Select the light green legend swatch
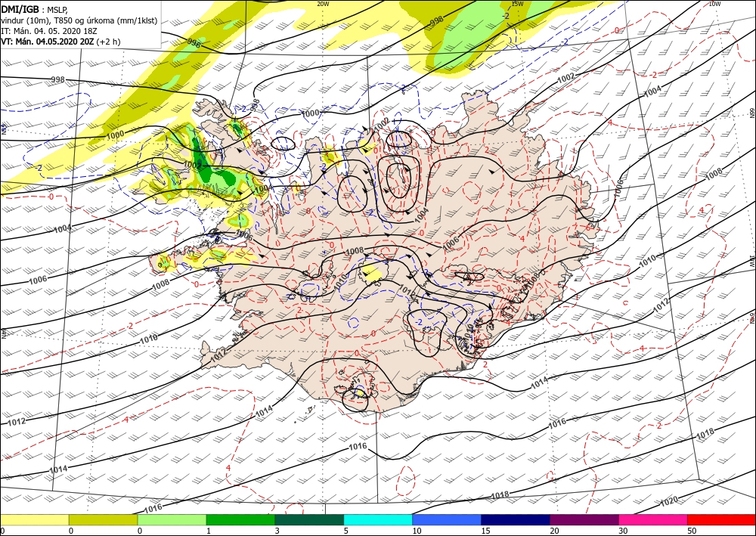 click(172, 519)
